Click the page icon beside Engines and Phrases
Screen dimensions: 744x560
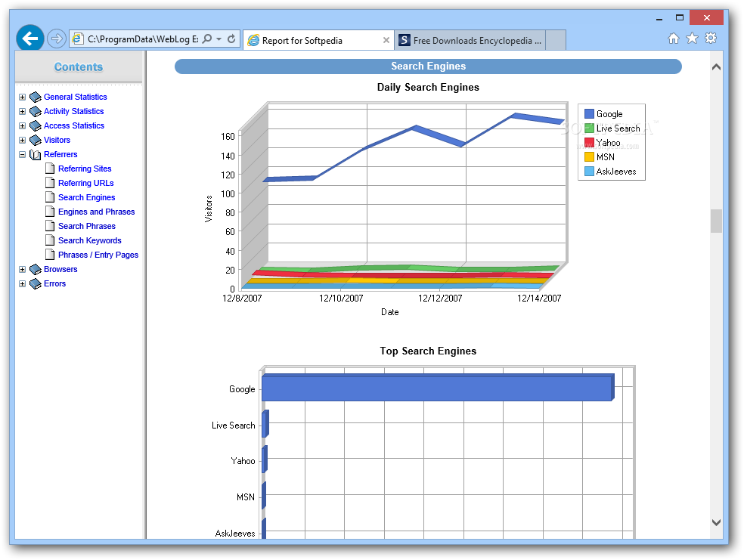(x=50, y=212)
